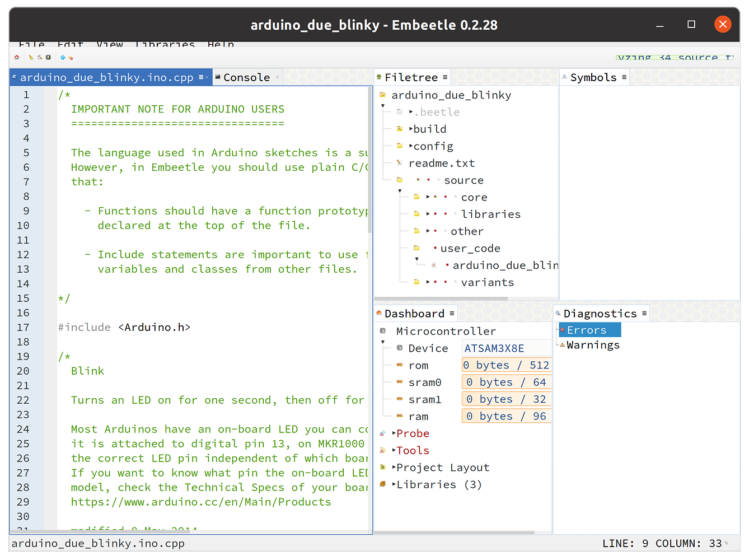Image resolution: width=749 pixels, height=560 pixels.
Task: Open the Diagnostics tab's hamburger menu icon
Action: 644,314
